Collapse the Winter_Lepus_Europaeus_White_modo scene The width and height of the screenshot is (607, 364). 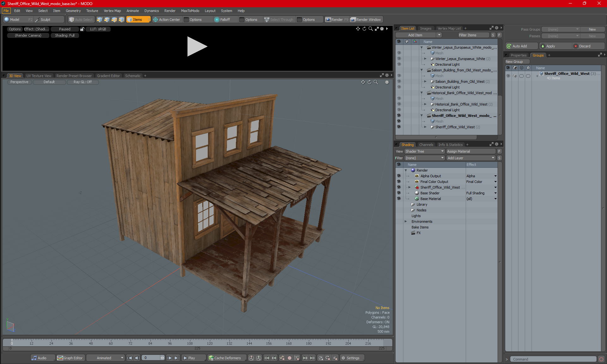pos(421,47)
